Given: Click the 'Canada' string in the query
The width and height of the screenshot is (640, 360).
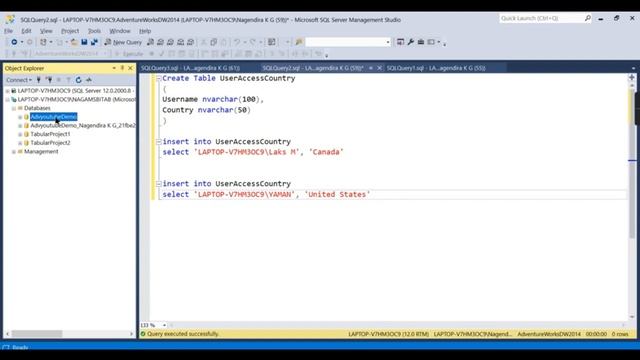Looking at the screenshot, I should 326,152.
